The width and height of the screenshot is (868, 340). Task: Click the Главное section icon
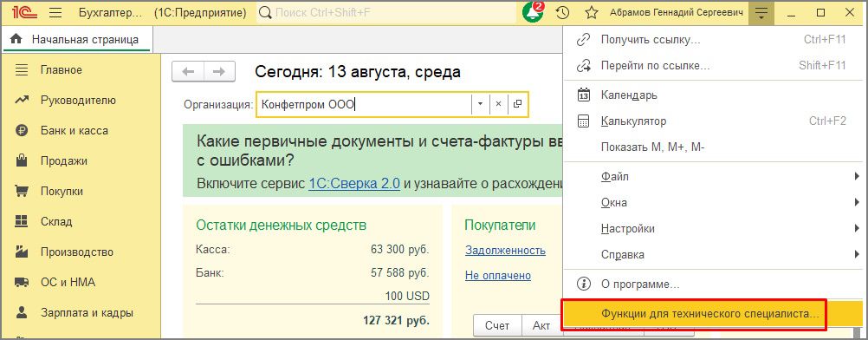[x=21, y=70]
